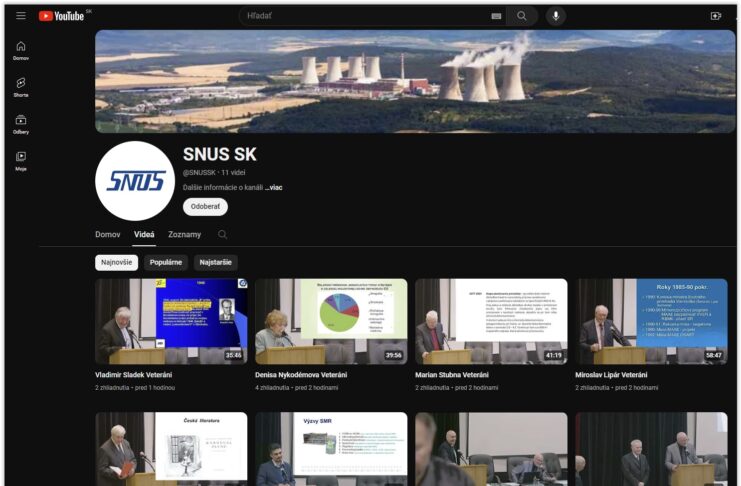Click the 58:47 duration badge
Screen dimensions: 741x486
714,355
